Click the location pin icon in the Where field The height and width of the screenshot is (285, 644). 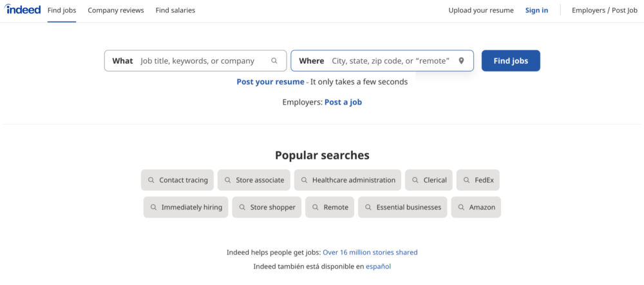point(461,61)
